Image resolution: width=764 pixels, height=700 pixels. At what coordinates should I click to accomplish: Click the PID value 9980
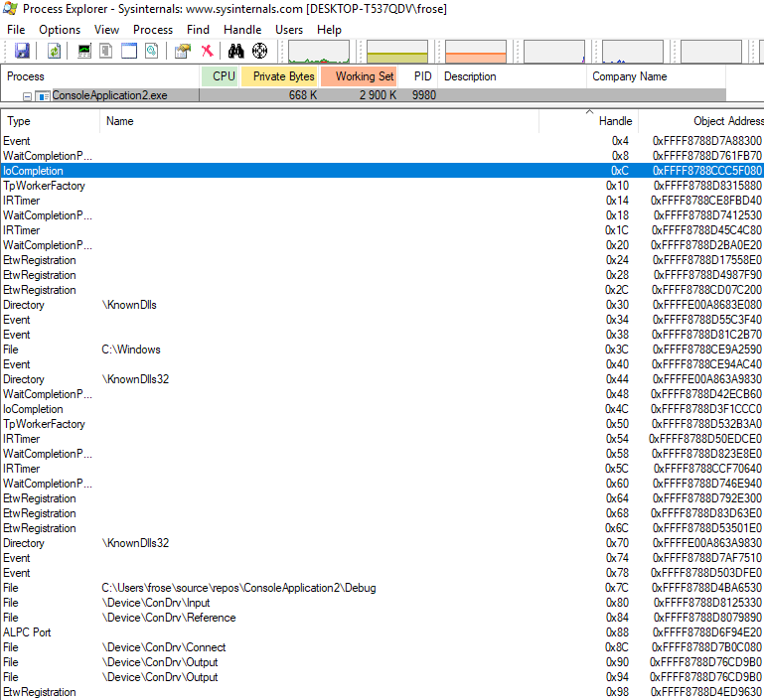click(424, 95)
